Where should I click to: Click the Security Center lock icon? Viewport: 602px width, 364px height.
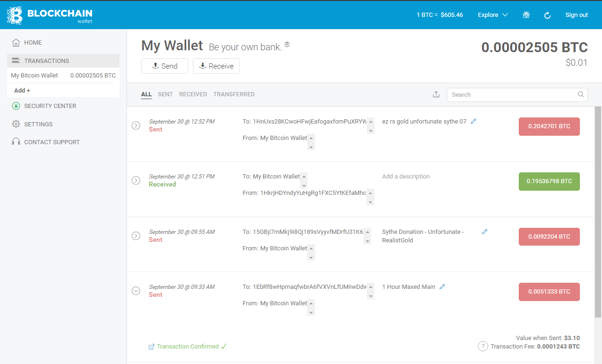(16, 106)
